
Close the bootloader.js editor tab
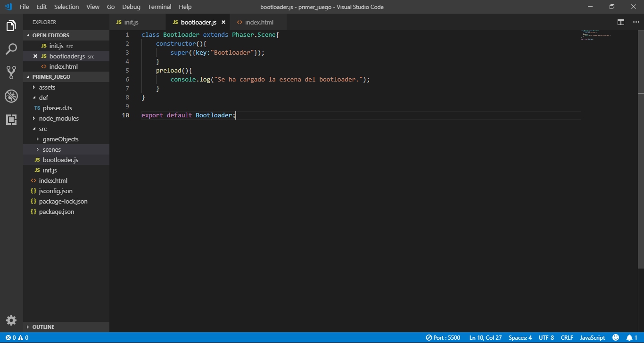[223, 22]
